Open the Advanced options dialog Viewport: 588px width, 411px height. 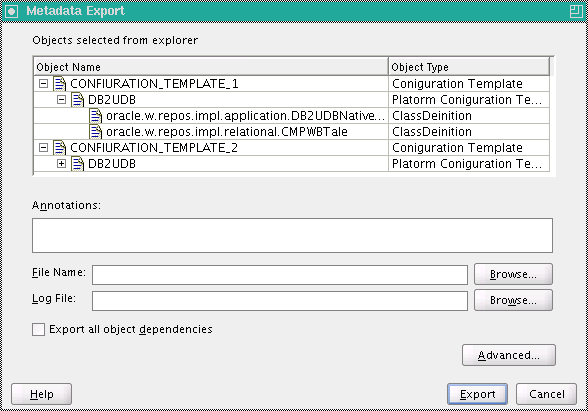pyautogui.click(x=509, y=355)
